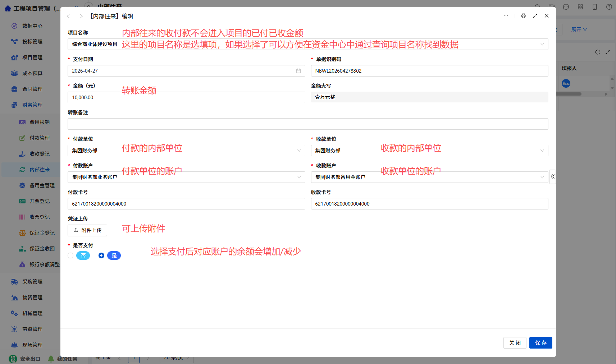Click the home icon beside 工程项目管理
The width and height of the screenshot is (616, 364).
pos(8,8)
